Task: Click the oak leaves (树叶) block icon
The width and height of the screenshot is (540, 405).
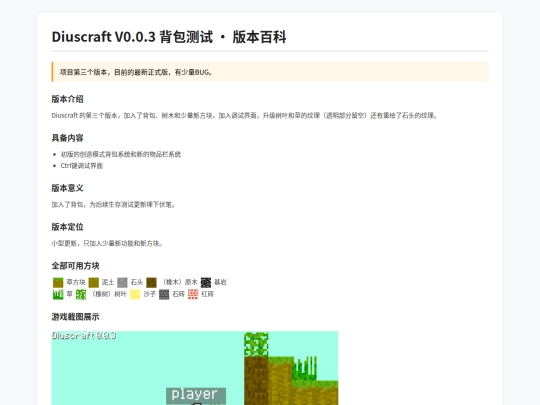Action: [81, 294]
